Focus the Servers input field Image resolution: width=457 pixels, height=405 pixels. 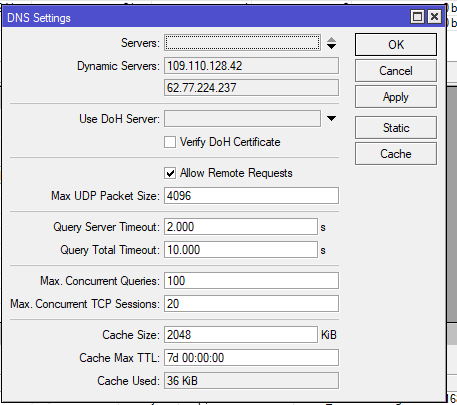242,43
